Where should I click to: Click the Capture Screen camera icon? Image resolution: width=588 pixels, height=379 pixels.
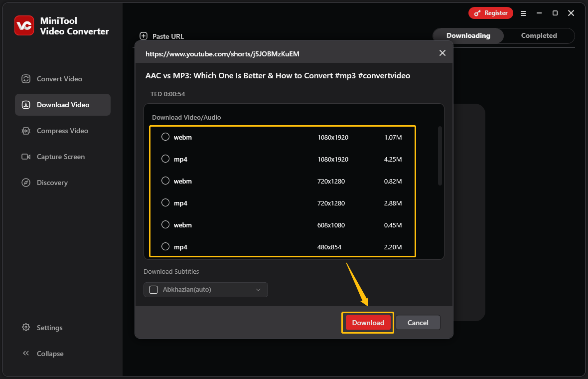(x=26, y=157)
